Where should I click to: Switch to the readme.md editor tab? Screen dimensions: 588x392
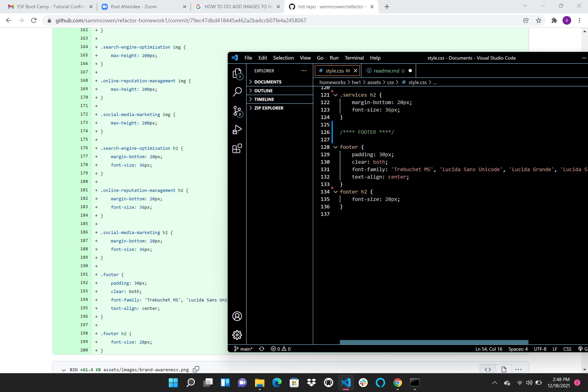pyautogui.click(x=389, y=71)
